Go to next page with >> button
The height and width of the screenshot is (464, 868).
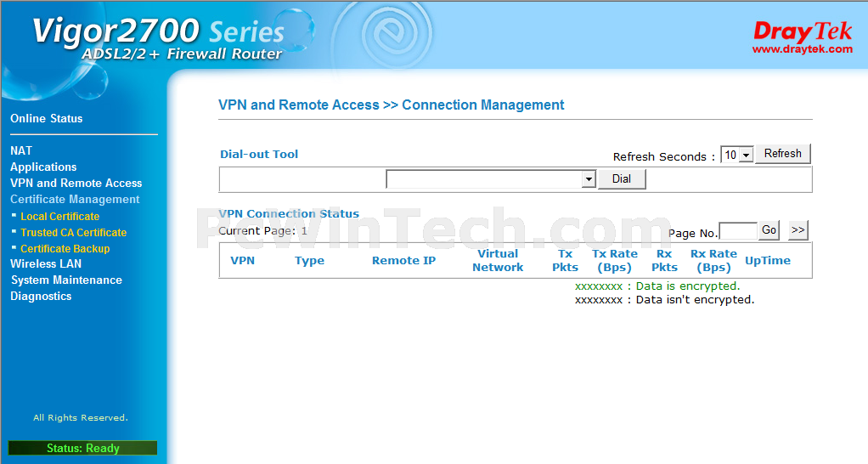click(x=798, y=229)
